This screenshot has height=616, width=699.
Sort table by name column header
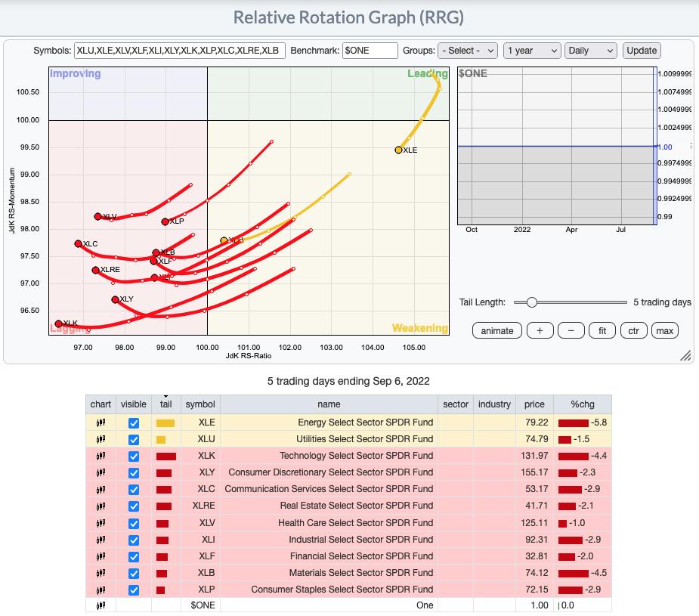click(x=329, y=404)
